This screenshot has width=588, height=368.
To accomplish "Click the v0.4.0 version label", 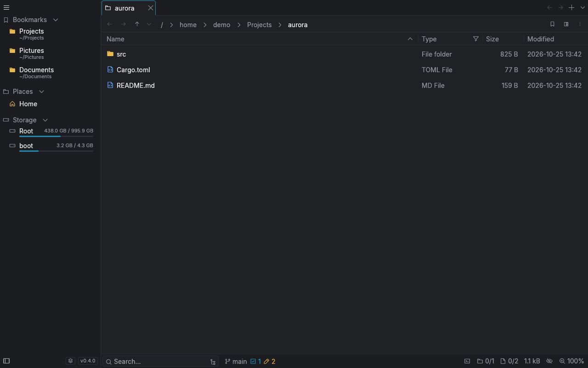I will tap(88, 361).
